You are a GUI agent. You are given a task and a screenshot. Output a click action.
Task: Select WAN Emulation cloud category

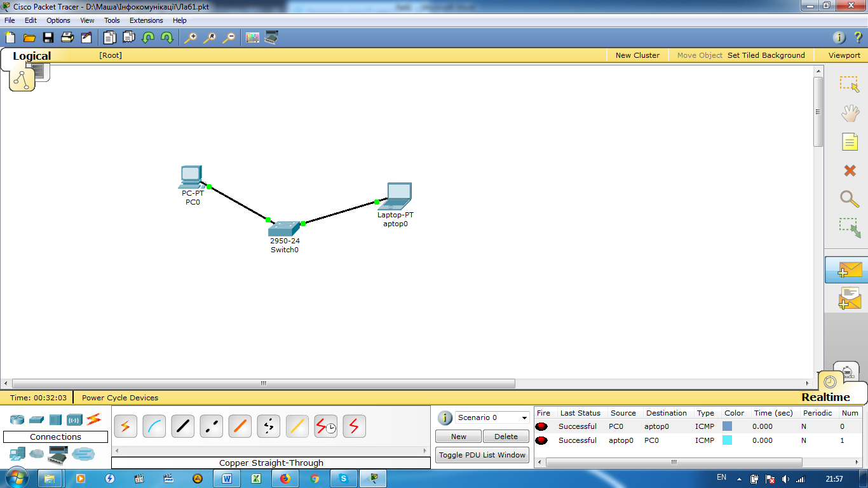(37, 454)
